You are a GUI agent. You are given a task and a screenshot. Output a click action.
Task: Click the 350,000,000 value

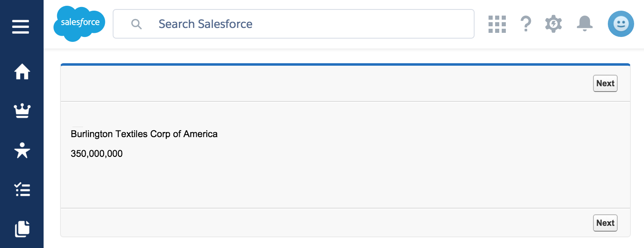coord(97,154)
